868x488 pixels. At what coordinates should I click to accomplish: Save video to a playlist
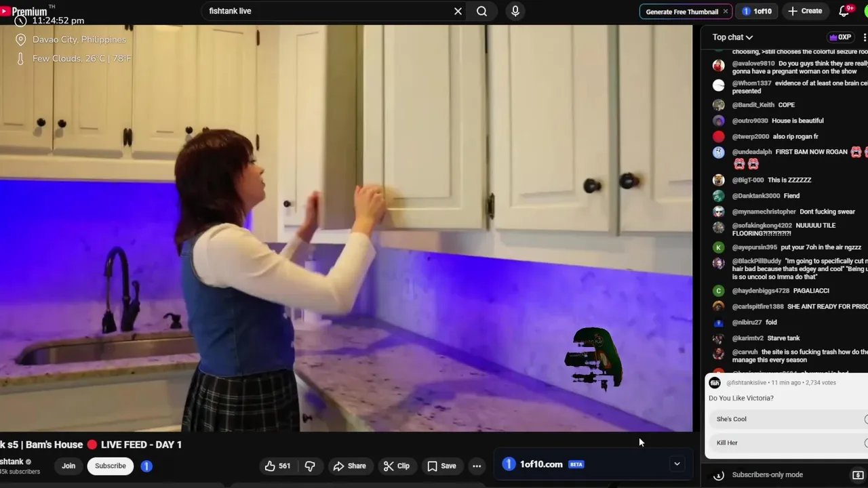click(x=441, y=466)
